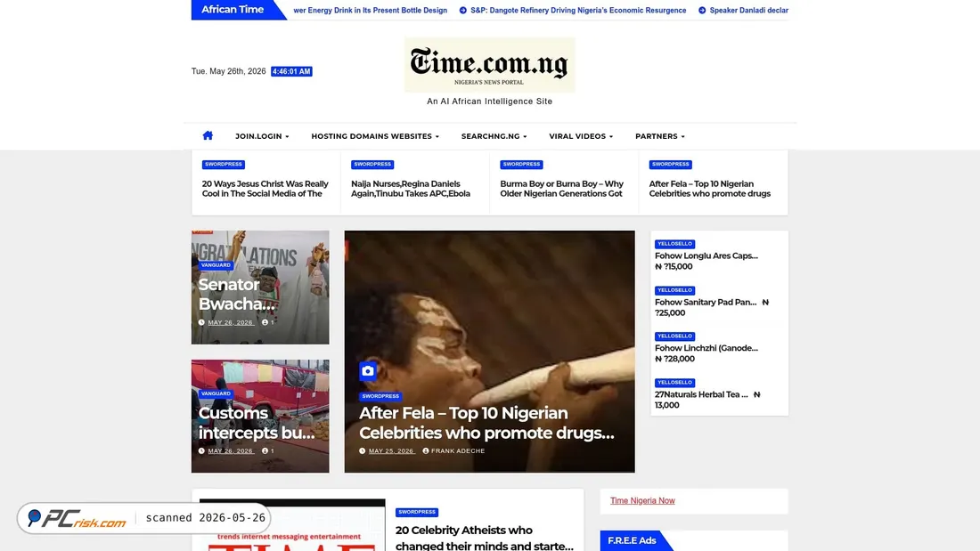The image size is (980, 551).
Task: Open Celebrity Atheists article thumbnail
Action: (292, 525)
